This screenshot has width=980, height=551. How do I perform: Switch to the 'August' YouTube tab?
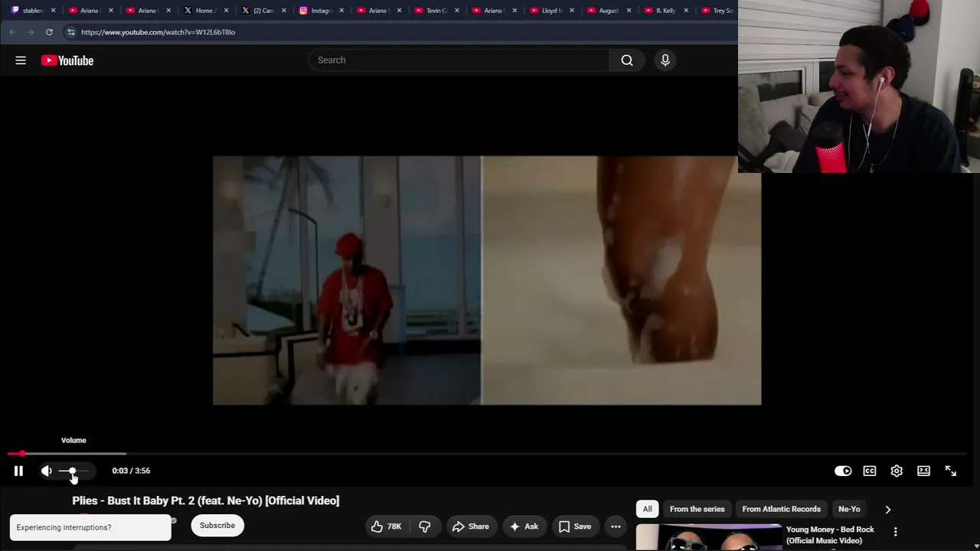click(x=608, y=11)
